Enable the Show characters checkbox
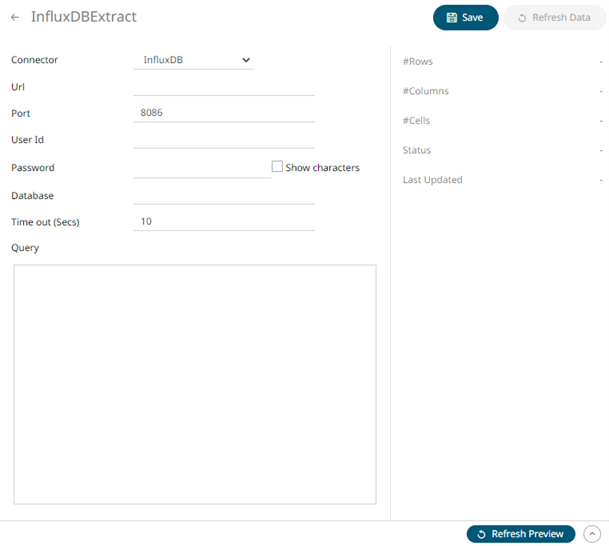The image size is (609, 546). [278, 167]
